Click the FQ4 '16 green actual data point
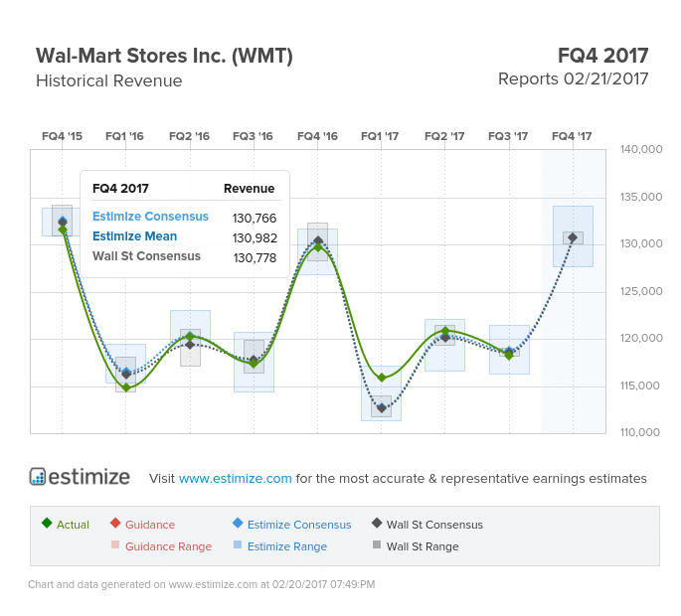681x616 pixels. pyautogui.click(x=318, y=247)
